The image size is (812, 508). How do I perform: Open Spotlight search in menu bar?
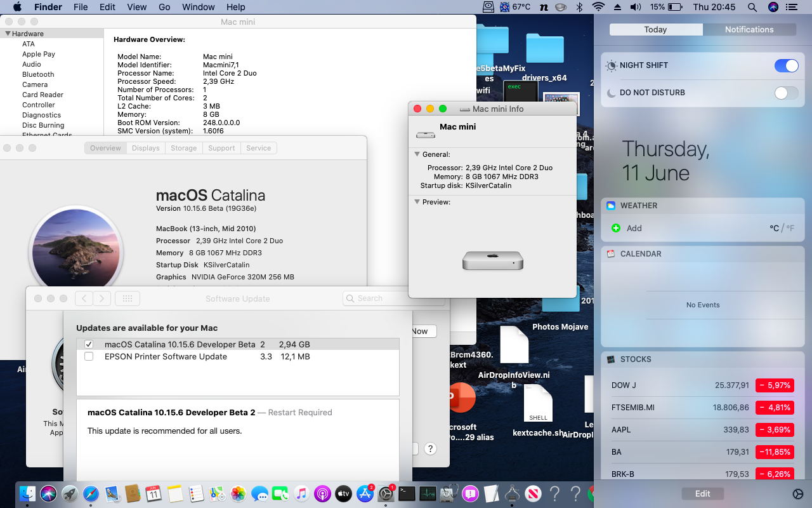[x=752, y=7]
